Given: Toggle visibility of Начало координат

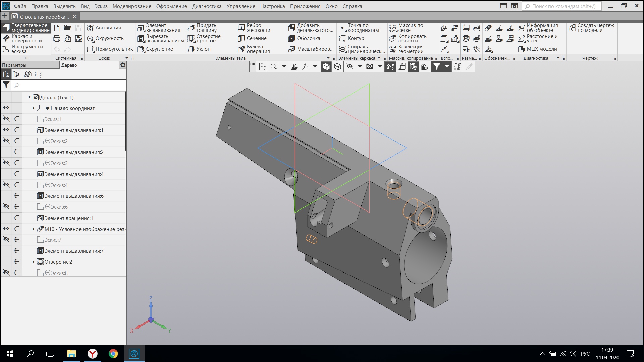Looking at the screenshot, I should point(6,108).
